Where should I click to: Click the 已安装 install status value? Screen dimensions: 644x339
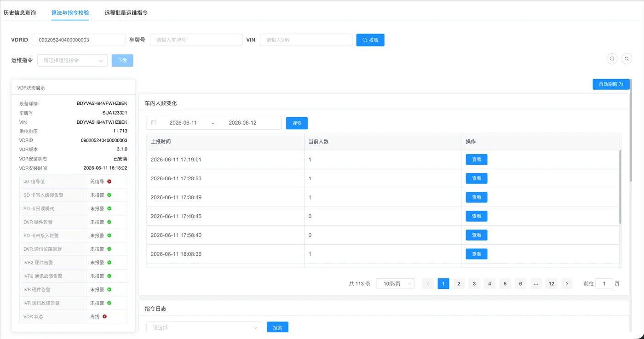(121, 159)
